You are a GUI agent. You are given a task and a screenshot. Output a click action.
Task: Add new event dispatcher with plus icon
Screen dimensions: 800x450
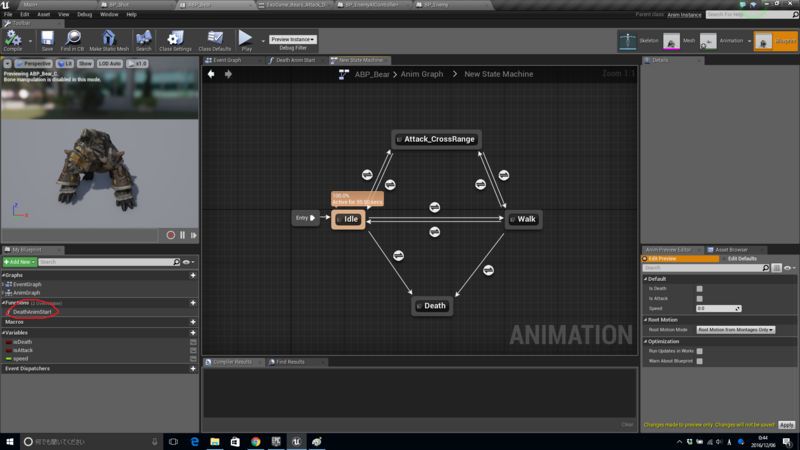click(193, 368)
